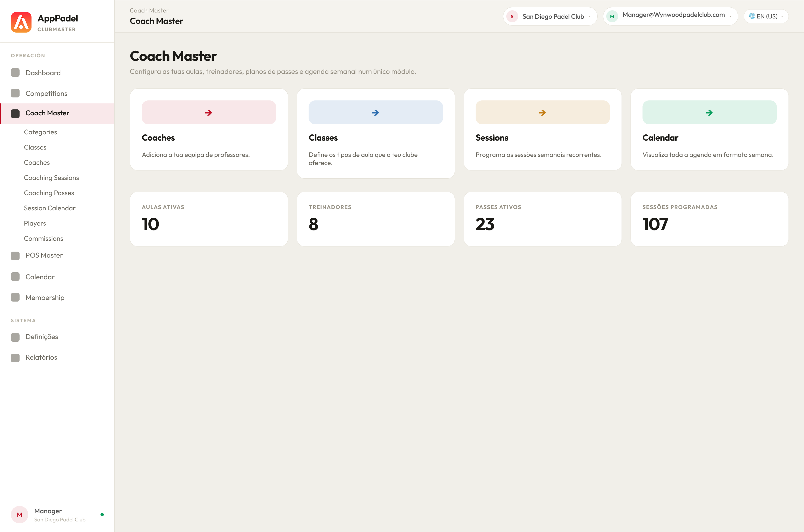Click the red arrow on Coaches card
This screenshot has width=804, height=532.
point(209,113)
